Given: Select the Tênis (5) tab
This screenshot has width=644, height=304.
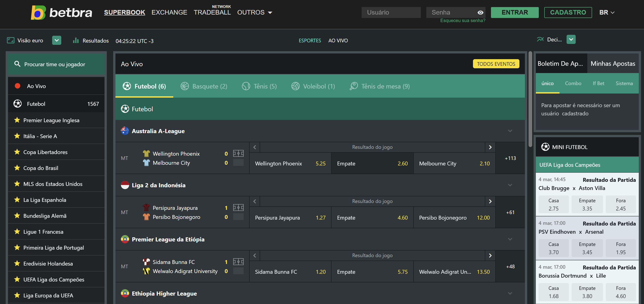Looking at the screenshot, I should (x=259, y=86).
